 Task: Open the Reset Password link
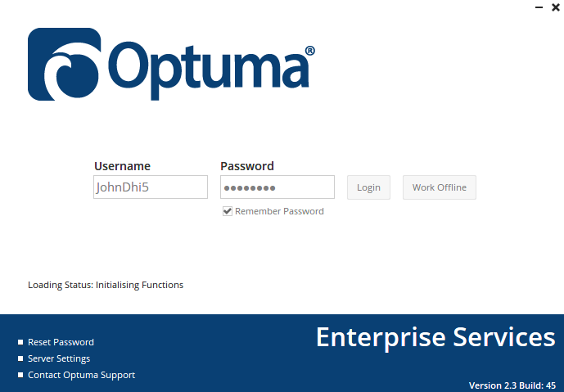pos(61,342)
